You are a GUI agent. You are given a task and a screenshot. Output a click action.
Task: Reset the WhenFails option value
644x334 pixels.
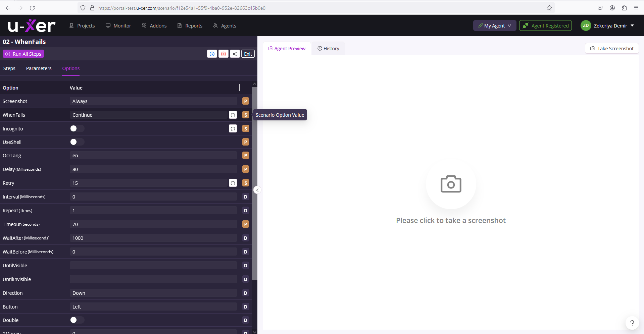[x=233, y=115]
